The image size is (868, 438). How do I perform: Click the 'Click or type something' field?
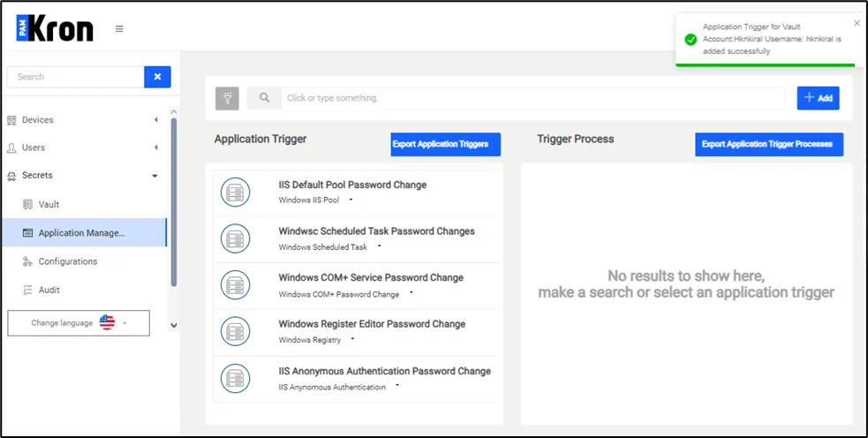532,98
